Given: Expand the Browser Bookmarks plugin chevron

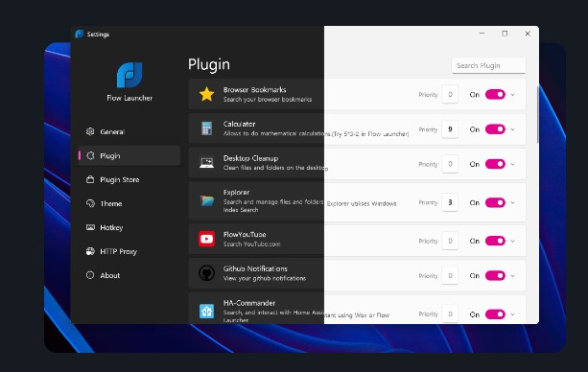Looking at the screenshot, I should coord(512,95).
